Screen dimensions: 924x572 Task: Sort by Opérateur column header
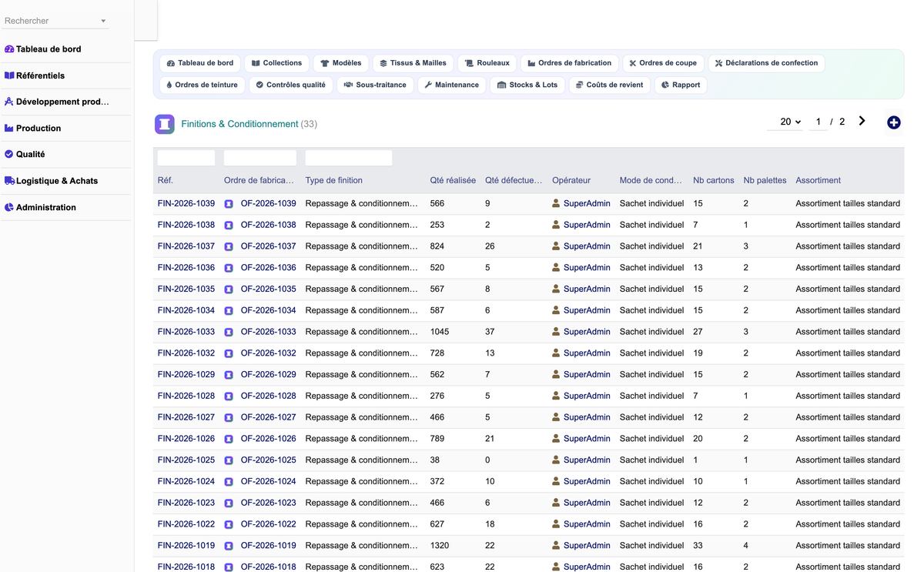click(571, 180)
